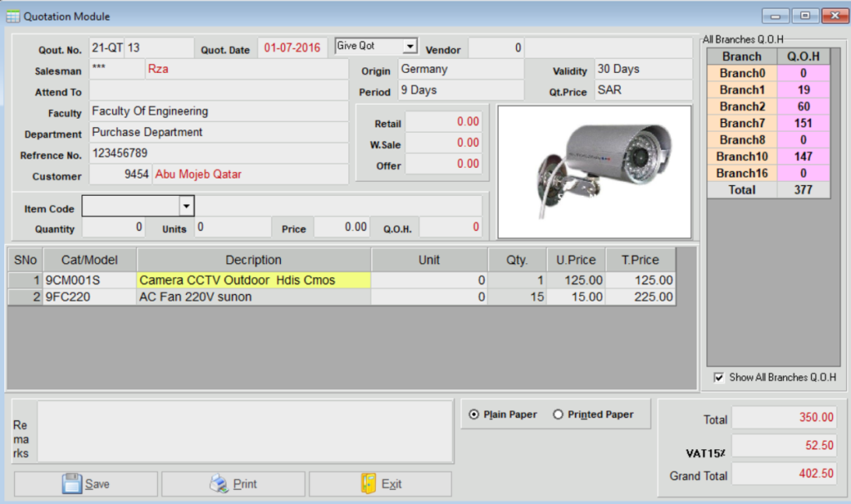The width and height of the screenshot is (851, 504).
Task: Click the Decription column header
Action: point(253,260)
